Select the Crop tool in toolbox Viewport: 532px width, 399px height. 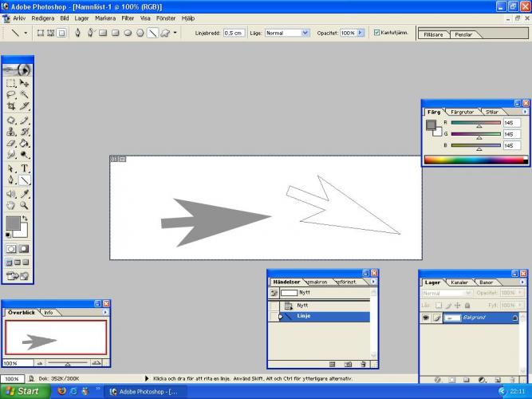[x=11, y=106]
